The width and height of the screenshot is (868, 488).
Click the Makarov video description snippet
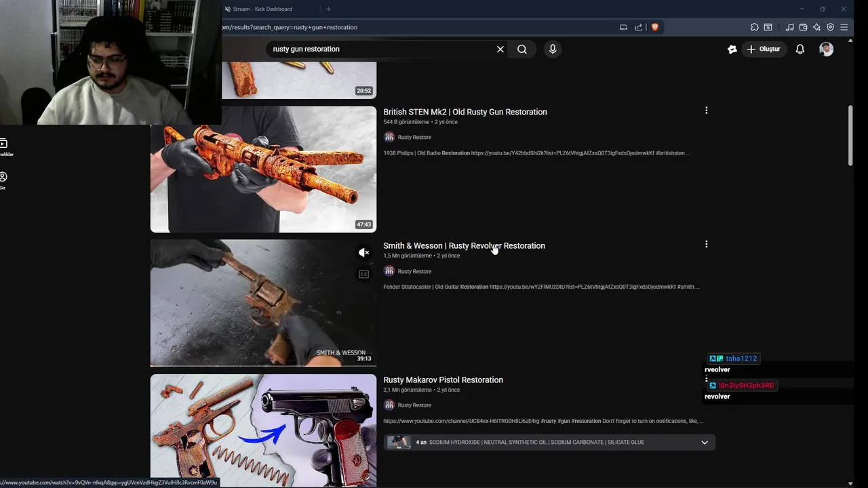tap(543, 422)
